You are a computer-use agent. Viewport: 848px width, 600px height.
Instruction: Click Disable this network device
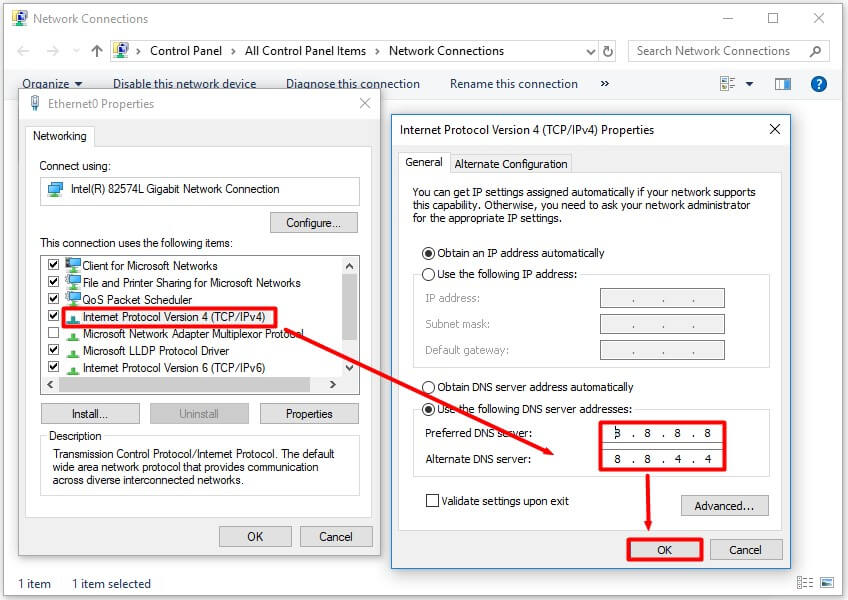[184, 84]
